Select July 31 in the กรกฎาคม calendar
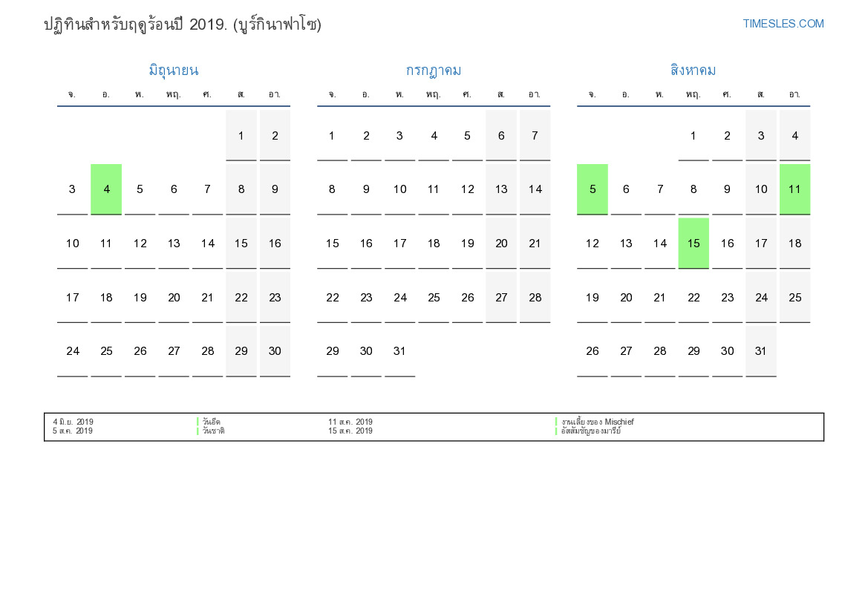The image size is (868, 614). [x=399, y=351]
